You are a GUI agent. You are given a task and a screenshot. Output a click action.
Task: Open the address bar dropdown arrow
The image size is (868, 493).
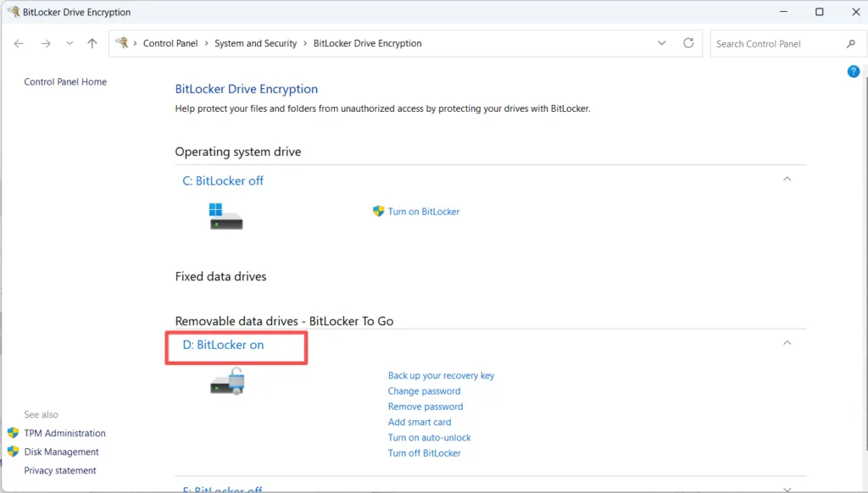point(661,42)
